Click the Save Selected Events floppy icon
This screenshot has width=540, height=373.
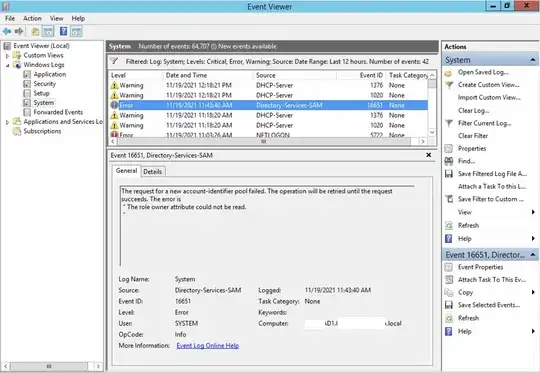coord(449,305)
